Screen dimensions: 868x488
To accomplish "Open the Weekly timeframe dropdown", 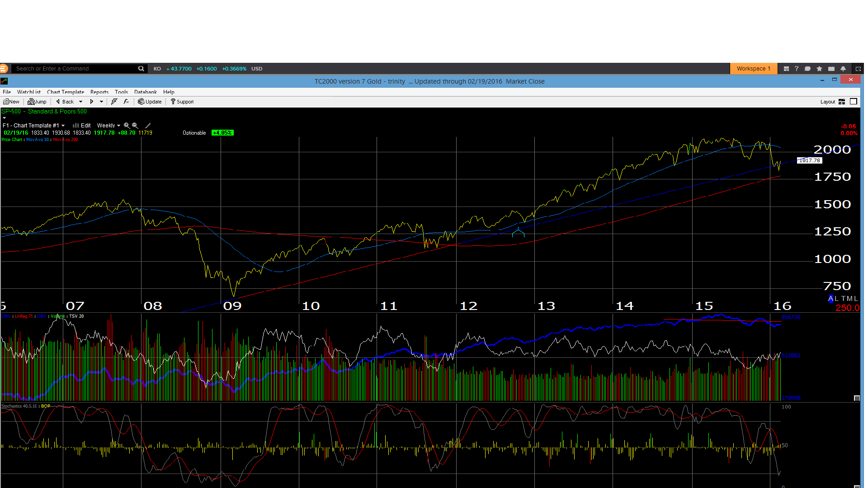I will tap(108, 126).
